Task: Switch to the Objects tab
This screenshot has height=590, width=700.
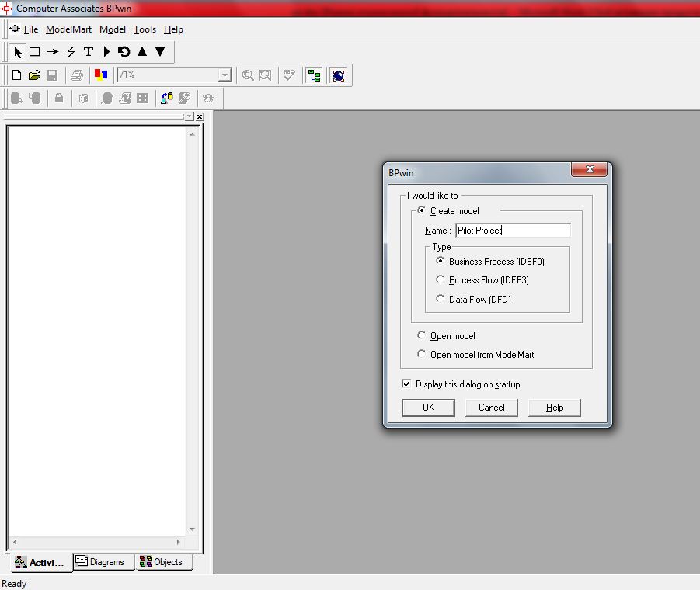Action: [x=164, y=562]
